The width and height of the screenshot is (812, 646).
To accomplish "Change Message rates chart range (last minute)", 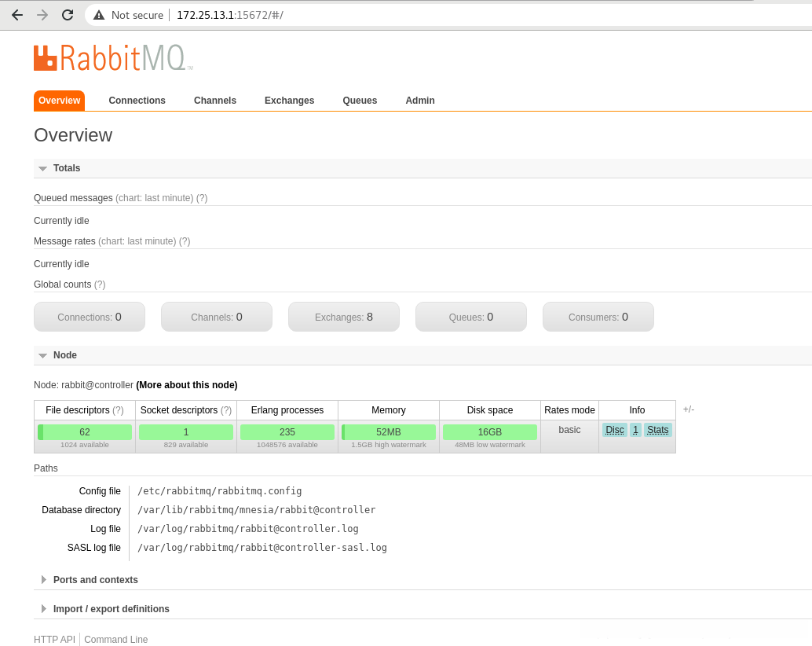I will (x=137, y=241).
